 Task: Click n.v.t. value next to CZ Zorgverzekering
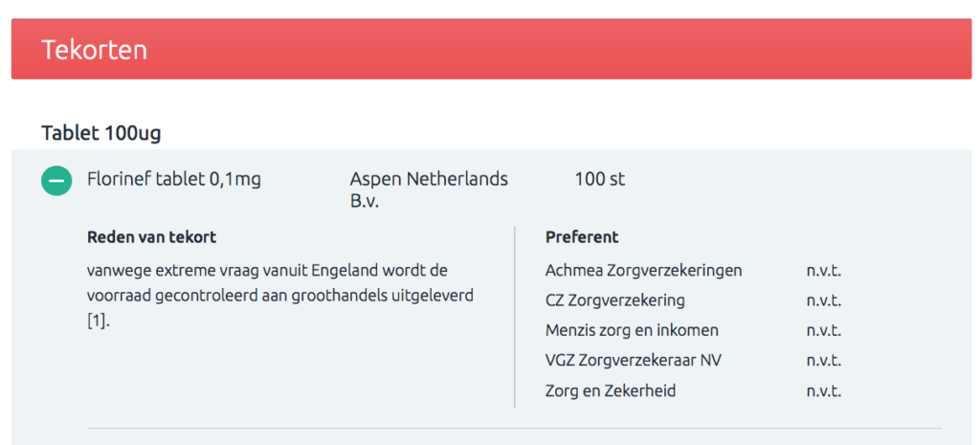pos(824,300)
